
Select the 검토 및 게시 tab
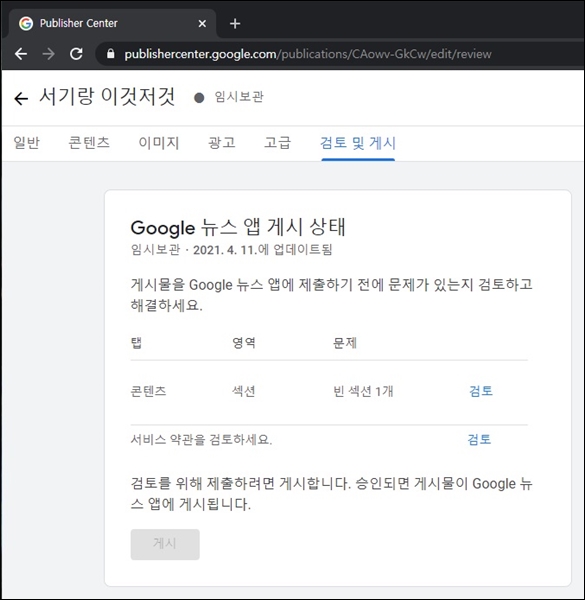pyautogui.click(x=358, y=143)
